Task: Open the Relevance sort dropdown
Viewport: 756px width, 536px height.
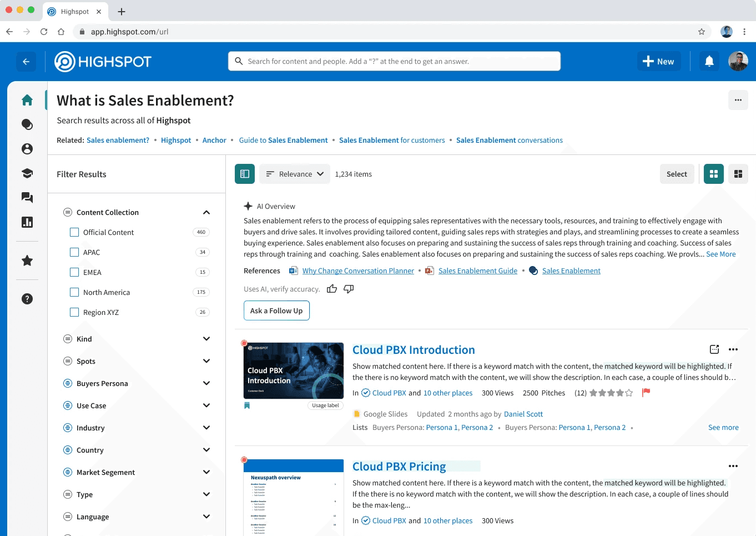Action: coord(295,174)
